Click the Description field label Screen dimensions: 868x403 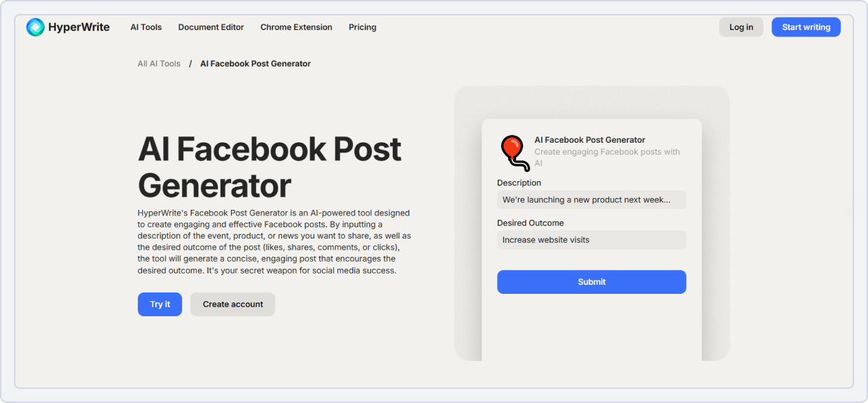pyautogui.click(x=519, y=183)
